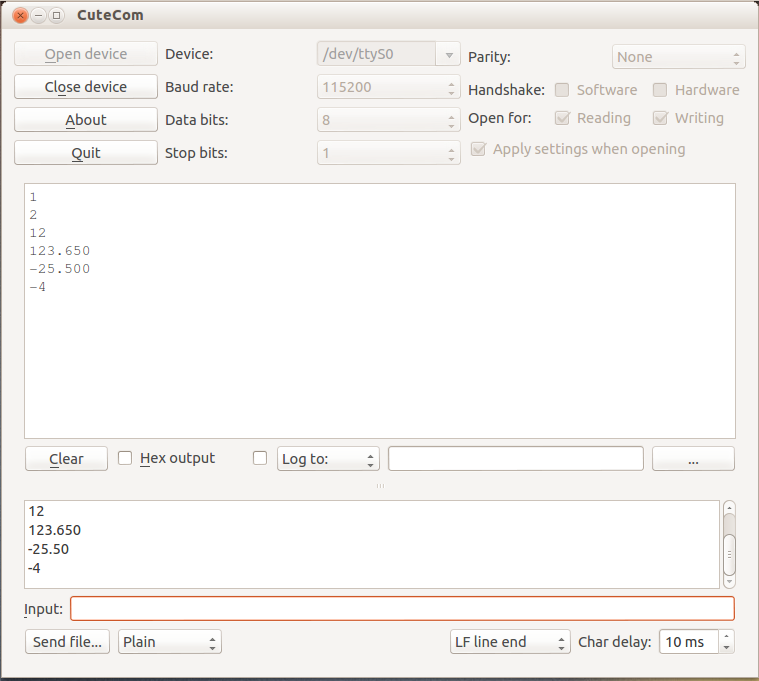Click the history list scrollbar thumb
The width and height of the screenshot is (759, 681).
(x=729, y=555)
